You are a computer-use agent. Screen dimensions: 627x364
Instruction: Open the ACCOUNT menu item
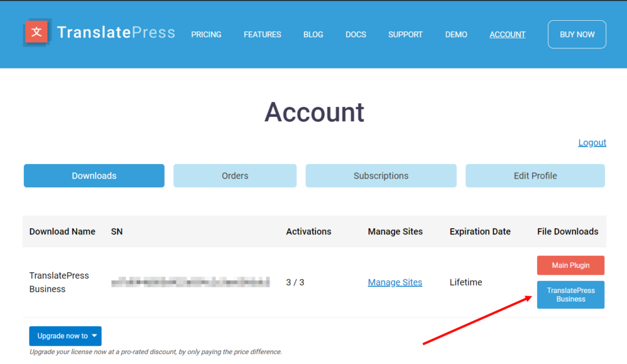pos(507,34)
